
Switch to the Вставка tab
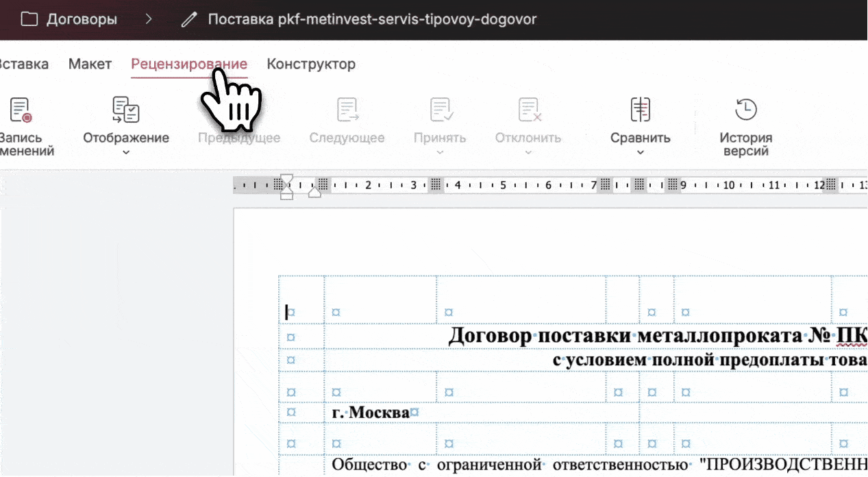23,64
